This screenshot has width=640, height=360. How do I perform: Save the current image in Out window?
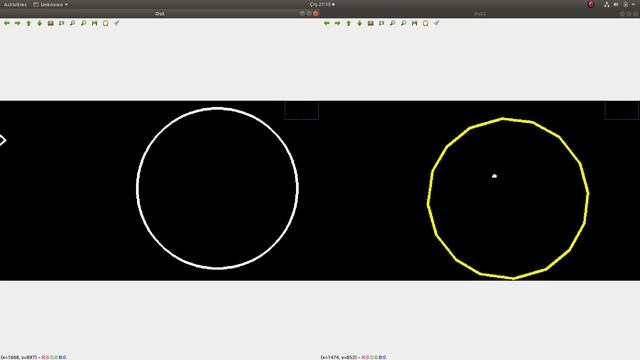click(95, 23)
